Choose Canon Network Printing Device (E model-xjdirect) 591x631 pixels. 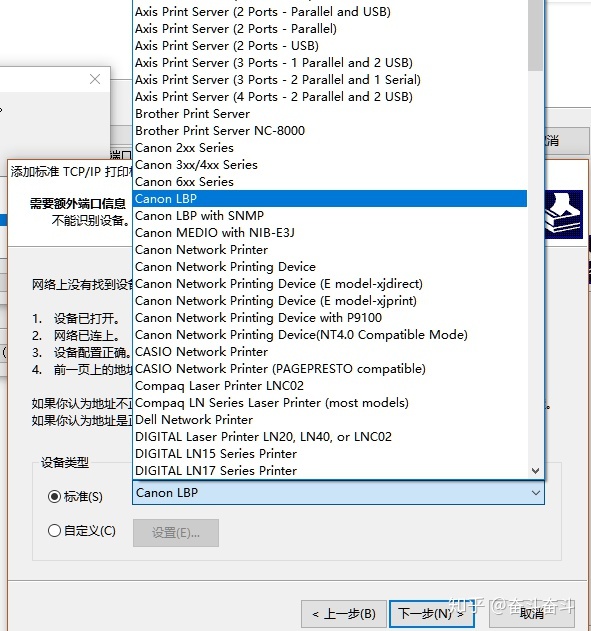(330, 284)
